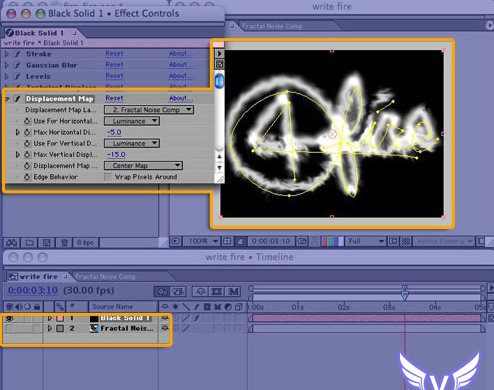
Task: Toggle stopwatch for Use For Horizontal Displacement
Action: tap(27, 121)
